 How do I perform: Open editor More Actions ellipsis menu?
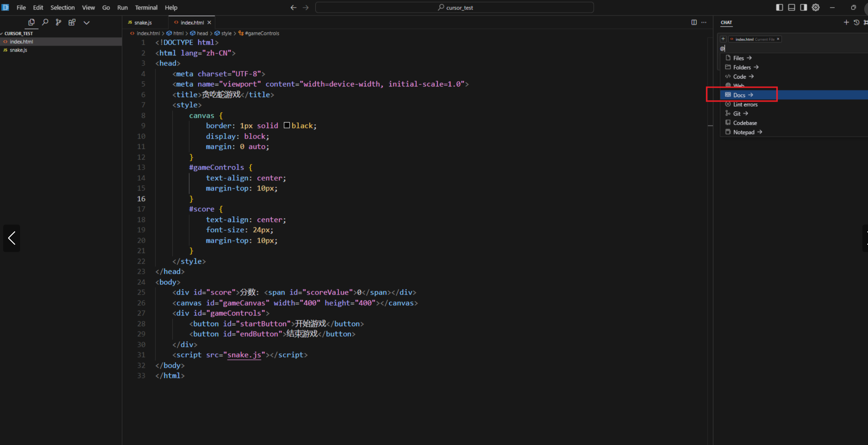(x=704, y=22)
